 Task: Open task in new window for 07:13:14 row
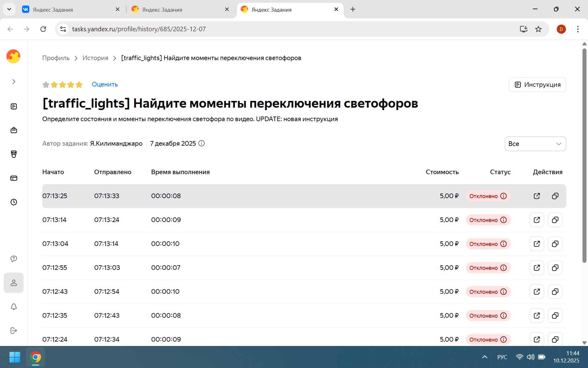point(537,220)
